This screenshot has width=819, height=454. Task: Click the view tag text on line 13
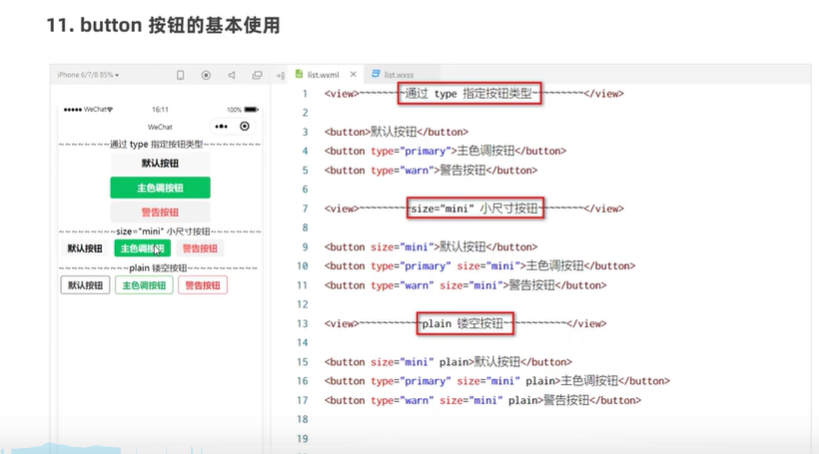coord(465,323)
